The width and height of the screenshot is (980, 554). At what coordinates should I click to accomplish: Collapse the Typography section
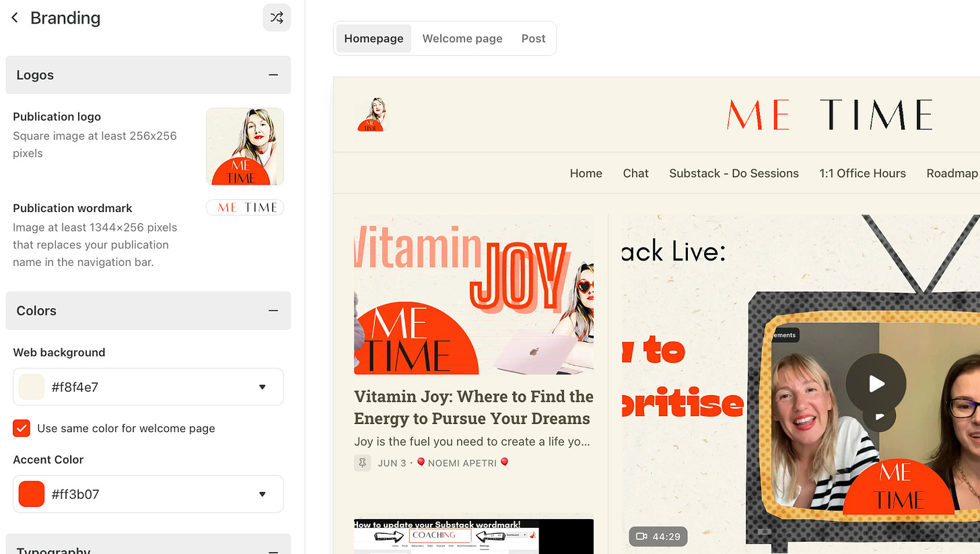pos(273,551)
